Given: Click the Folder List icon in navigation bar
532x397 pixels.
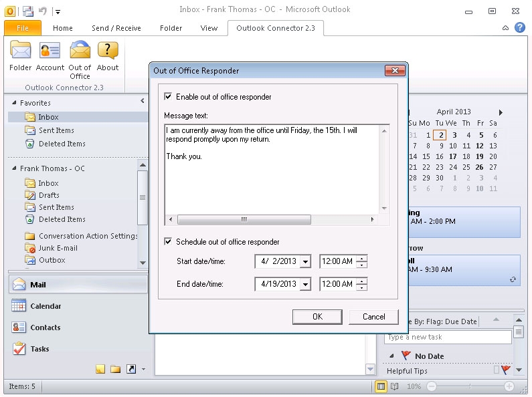Looking at the screenshot, I should pos(115,369).
